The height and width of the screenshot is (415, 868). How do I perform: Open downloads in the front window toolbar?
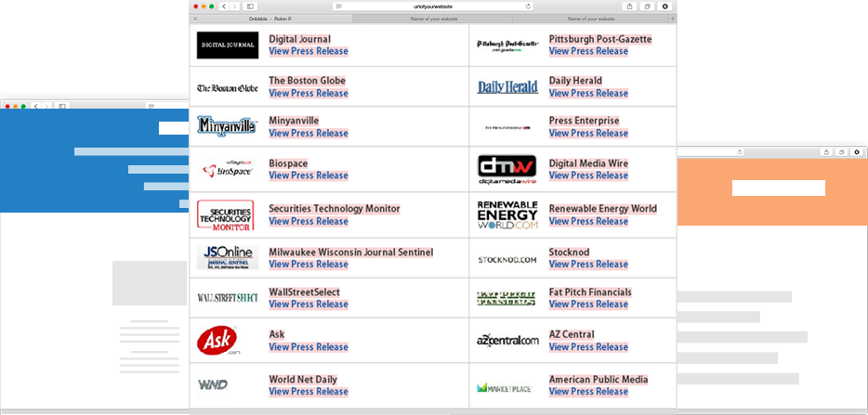click(664, 6)
